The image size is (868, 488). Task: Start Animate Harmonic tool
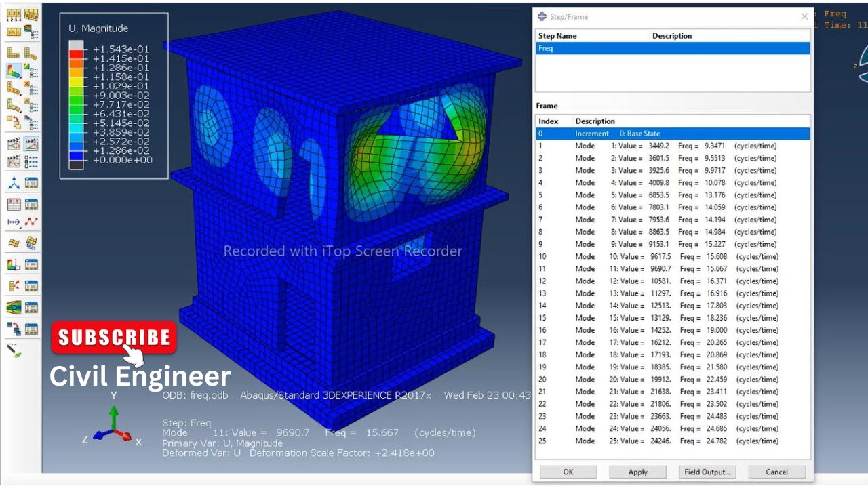(13, 161)
